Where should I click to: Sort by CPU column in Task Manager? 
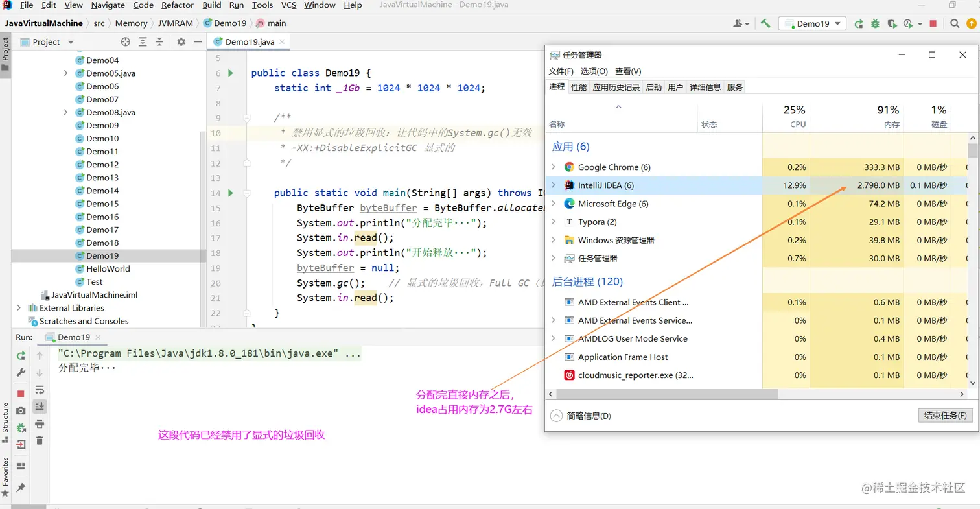786,116
